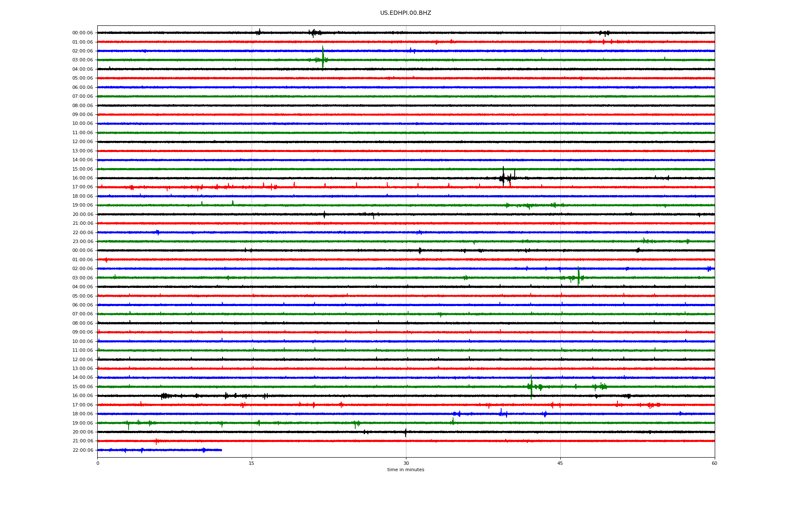The width and height of the screenshot is (812, 508).
Task: Click the topmost 00:00:06 time label
Action: pyautogui.click(x=82, y=33)
